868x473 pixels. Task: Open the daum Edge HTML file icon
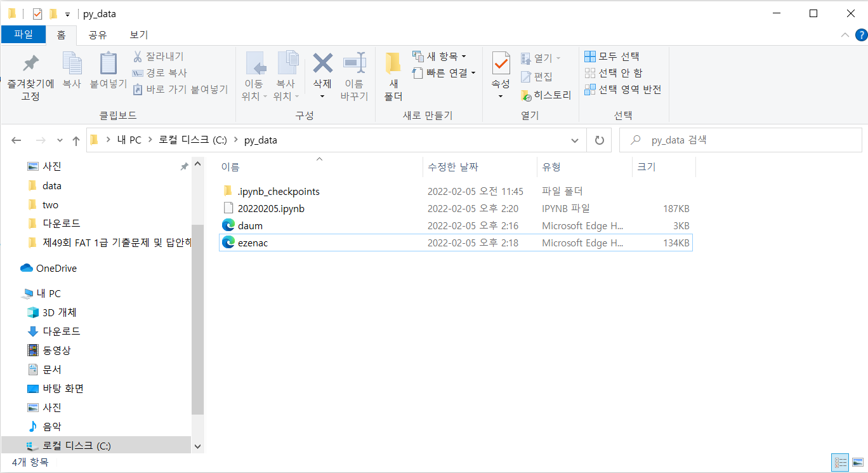[228, 225]
